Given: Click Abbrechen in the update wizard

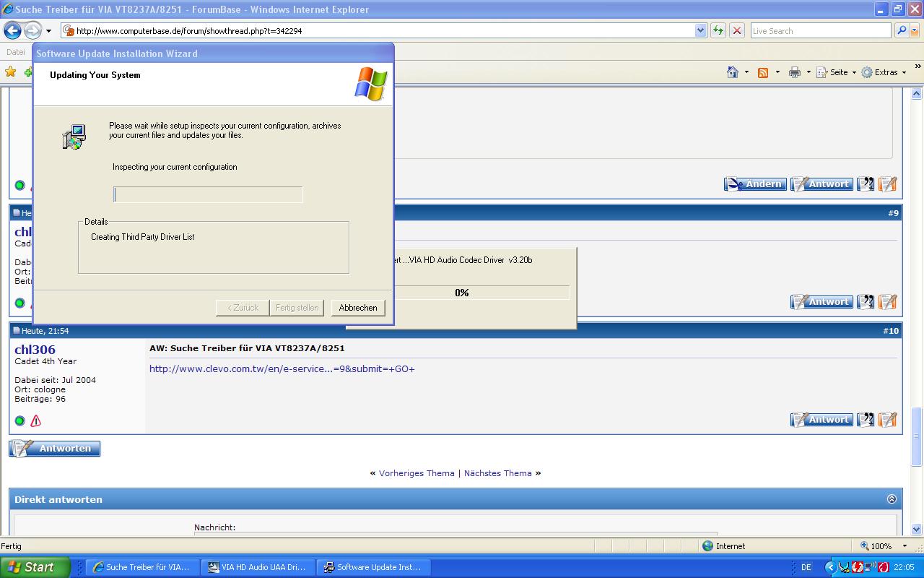Looking at the screenshot, I should (358, 308).
